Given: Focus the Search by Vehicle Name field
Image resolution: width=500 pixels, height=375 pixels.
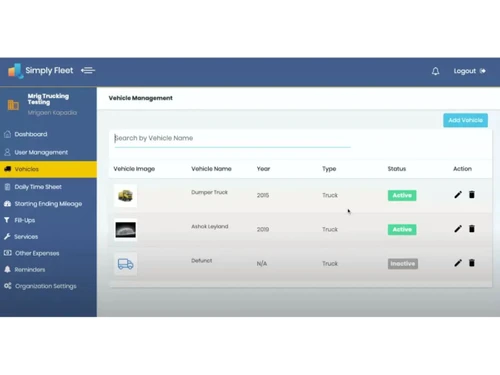Looking at the screenshot, I should pyautogui.click(x=232, y=138).
